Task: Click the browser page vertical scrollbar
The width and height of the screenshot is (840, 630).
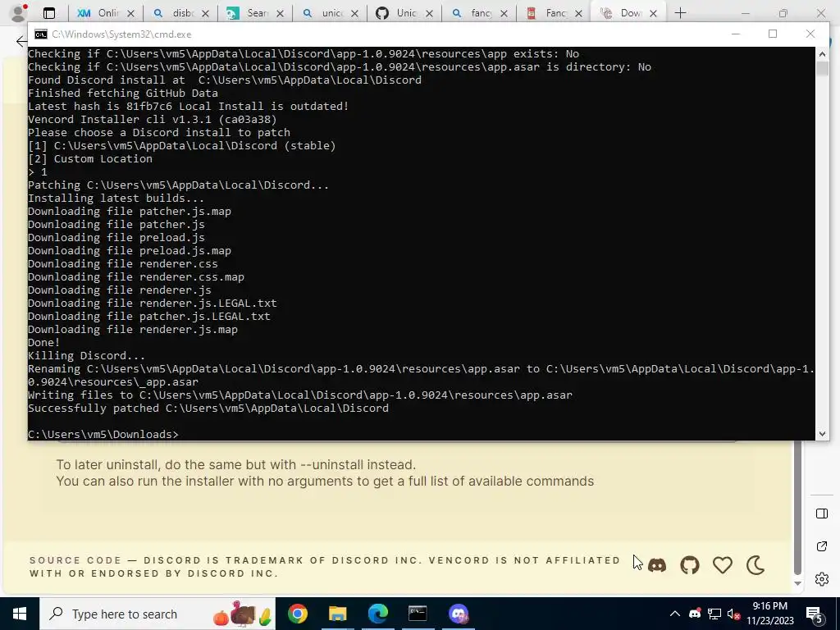Action: click(x=797, y=506)
